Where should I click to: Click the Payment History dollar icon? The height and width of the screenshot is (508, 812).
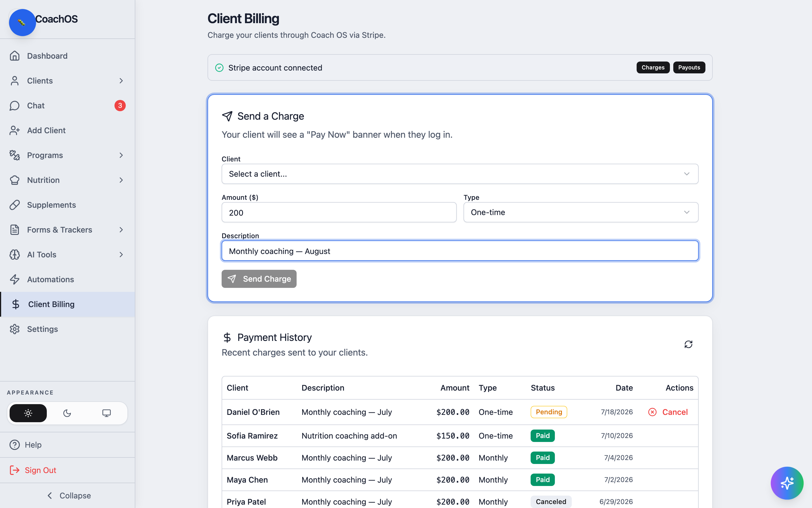click(x=227, y=337)
